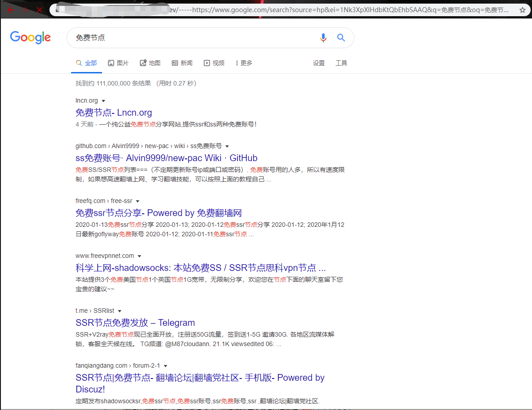This screenshot has height=410, width=532.
Task: Expand the fanqiangdang.com dropdown arrow
Action: pyautogui.click(x=165, y=366)
